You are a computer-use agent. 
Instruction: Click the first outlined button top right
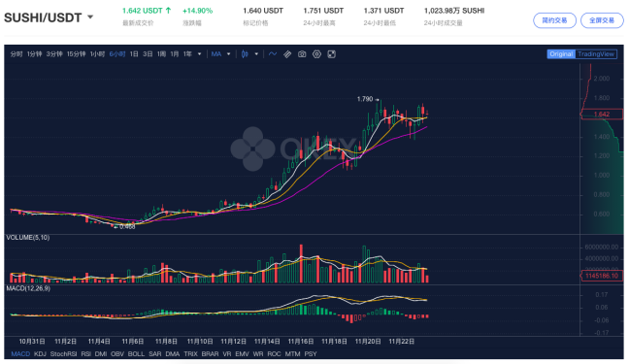click(555, 20)
